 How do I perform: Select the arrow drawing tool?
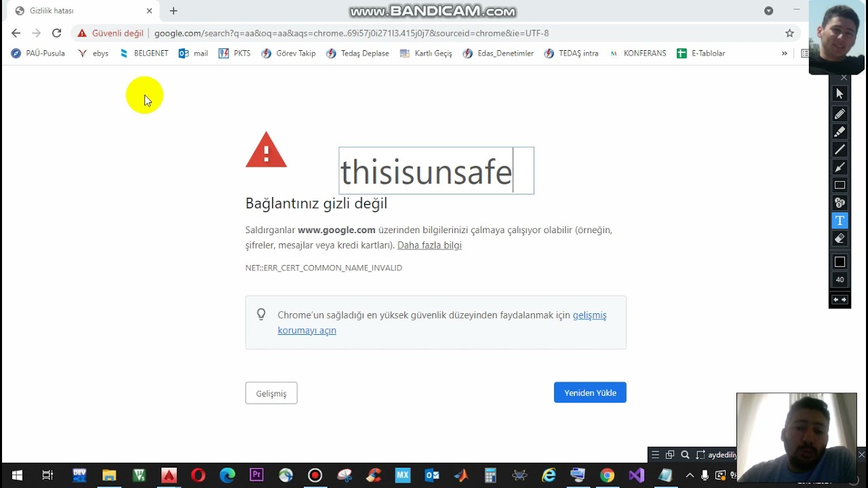pos(840,167)
